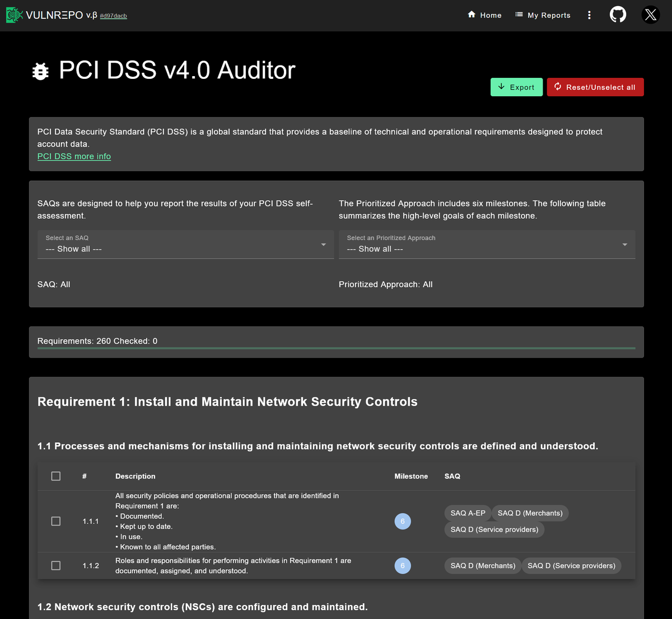Click the Description column header
This screenshot has height=619, width=672.
tap(136, 476)
